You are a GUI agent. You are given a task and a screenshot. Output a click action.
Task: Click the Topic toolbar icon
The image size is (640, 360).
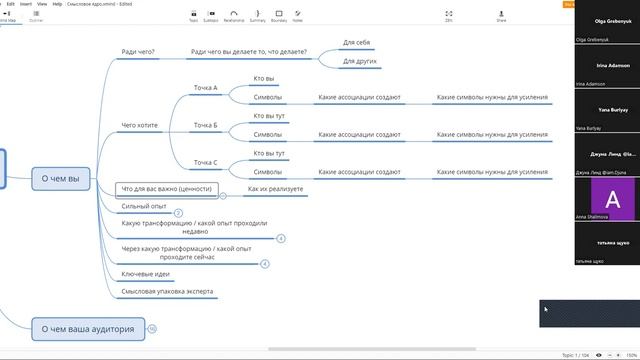pyautogui.click(x=193, y=16)
